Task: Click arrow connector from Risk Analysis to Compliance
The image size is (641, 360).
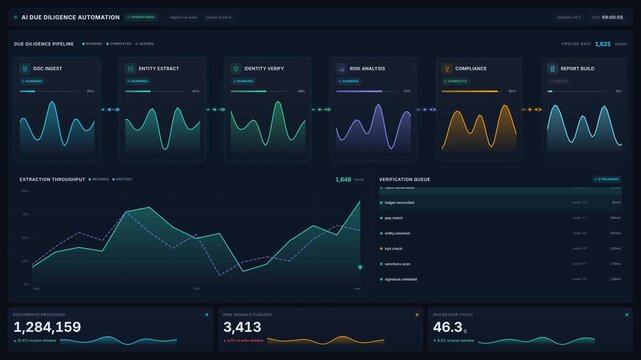Action: pyautogui.click(x=426, y=110)
